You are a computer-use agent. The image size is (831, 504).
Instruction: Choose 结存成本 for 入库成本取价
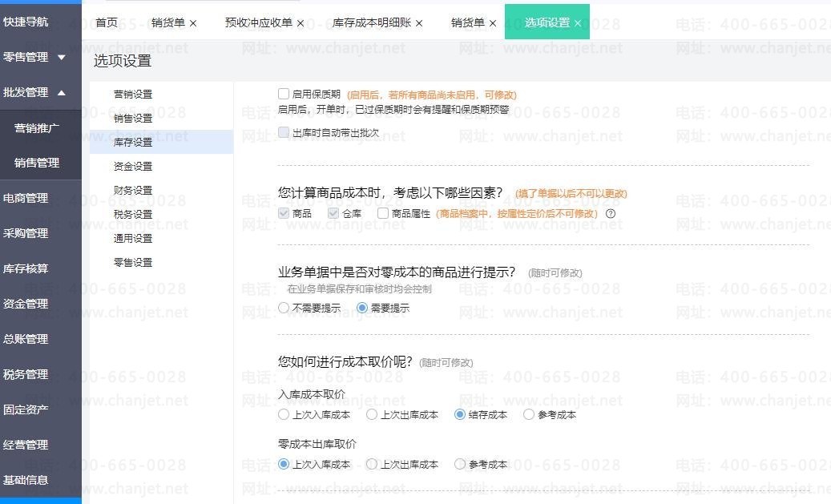tap(459, 414)
